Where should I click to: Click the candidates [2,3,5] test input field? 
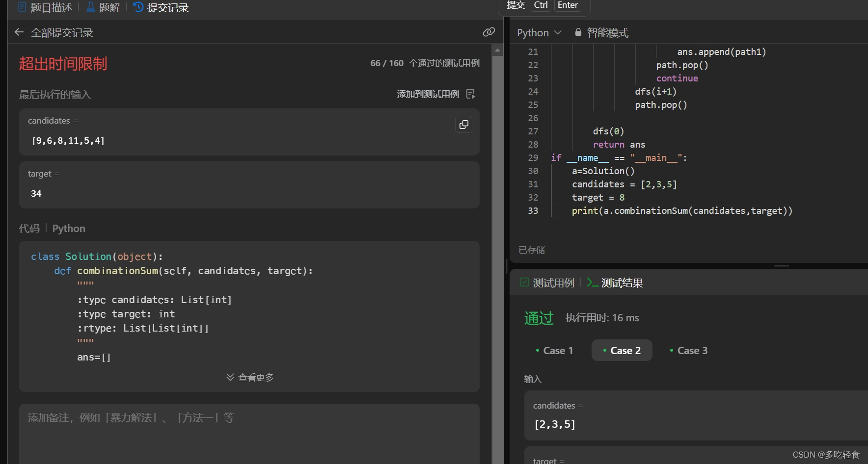(x=696, y=415)
